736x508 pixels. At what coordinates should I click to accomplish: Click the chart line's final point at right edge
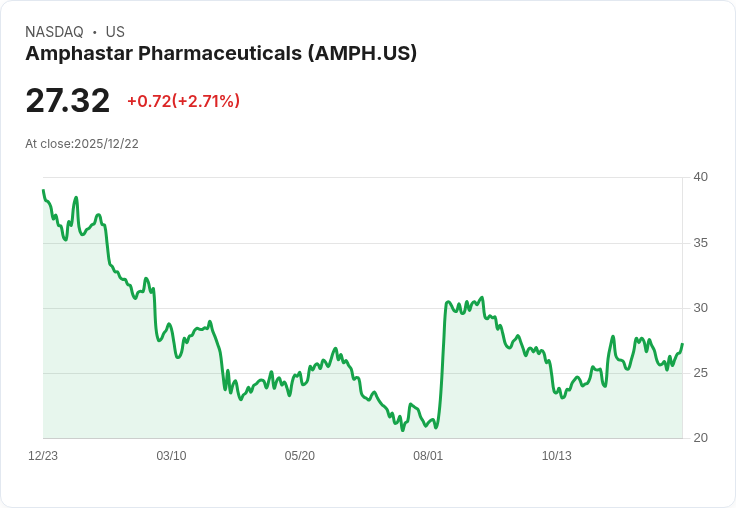[682, 344]
